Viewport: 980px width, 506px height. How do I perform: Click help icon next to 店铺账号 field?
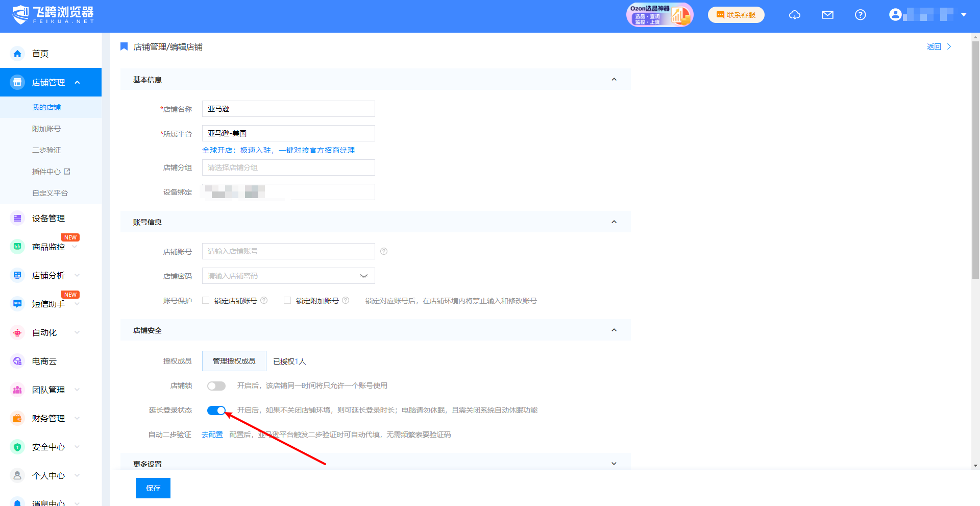(x=384, y=251)
